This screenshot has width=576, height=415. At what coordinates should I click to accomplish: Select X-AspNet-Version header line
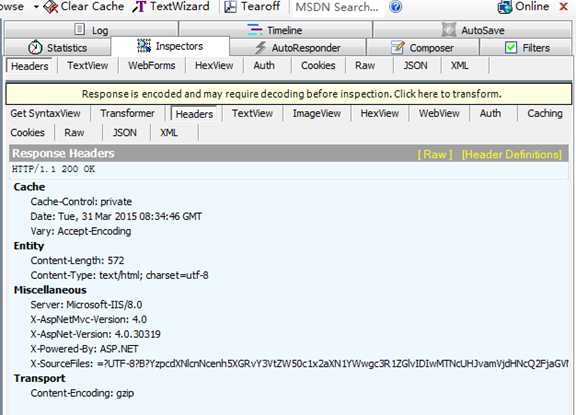tap(96, 334)
